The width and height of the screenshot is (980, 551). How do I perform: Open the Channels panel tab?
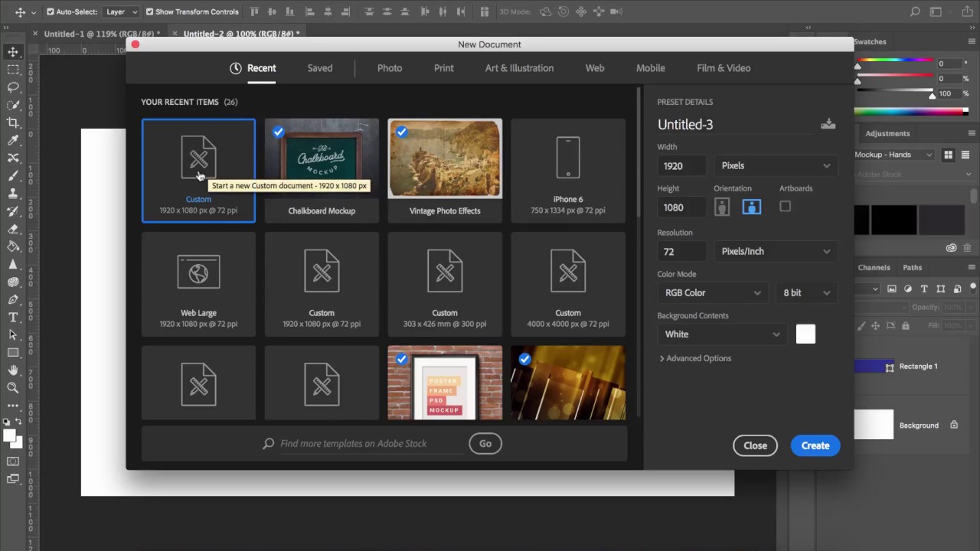[874, 268]
